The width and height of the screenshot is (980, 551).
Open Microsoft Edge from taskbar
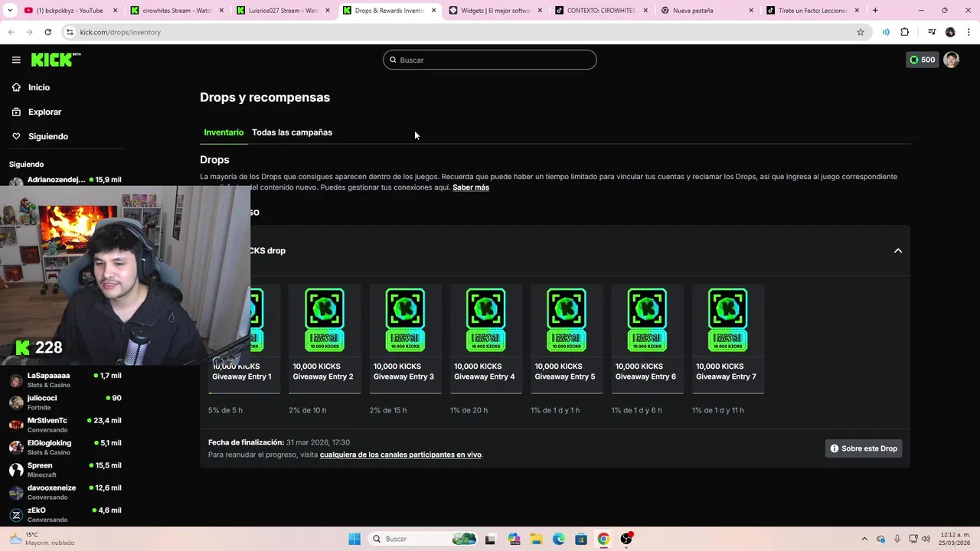(x=559, y=539)
